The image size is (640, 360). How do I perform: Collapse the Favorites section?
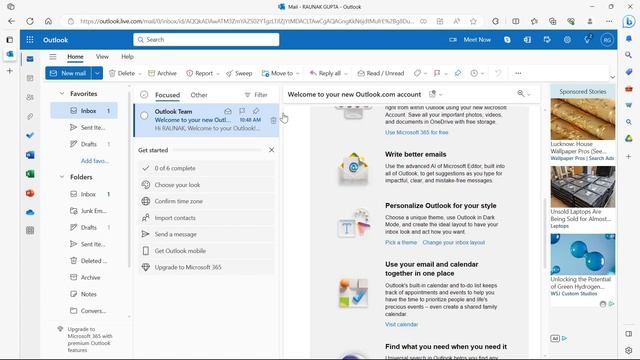click(x=62, y=93)
